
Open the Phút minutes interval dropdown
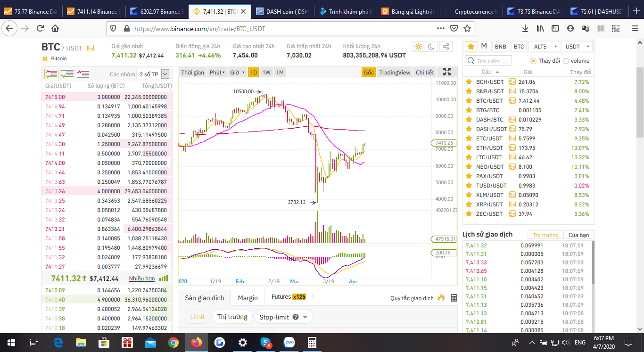(217, 72)
